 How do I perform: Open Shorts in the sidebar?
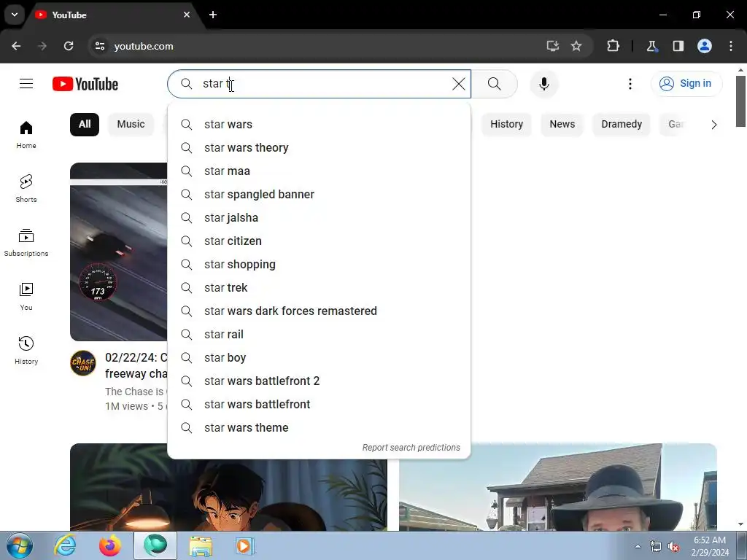tap(26, 189)
